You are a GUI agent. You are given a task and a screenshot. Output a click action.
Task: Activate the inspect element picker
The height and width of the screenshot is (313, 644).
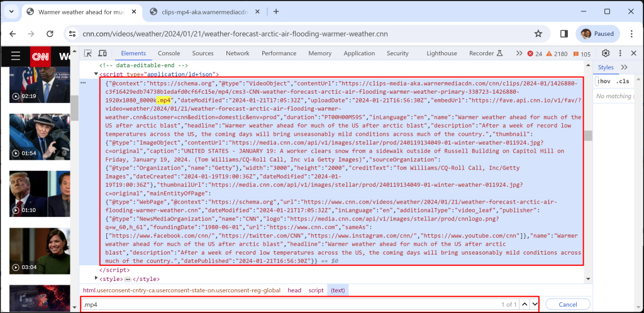tap(88, 53)
